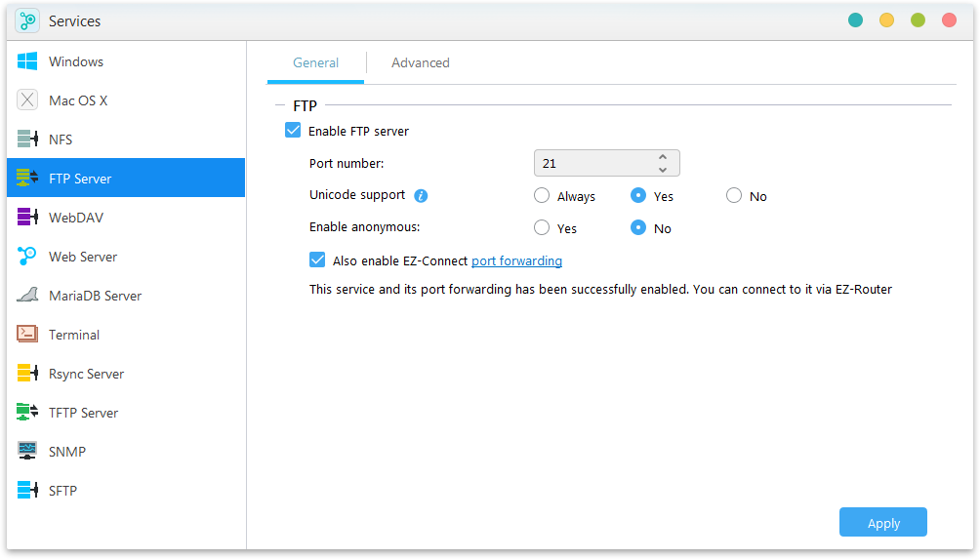This screenshot has width=980, height=559.
Task: Set Unicode support to Yes
Action: coord(638,195)
